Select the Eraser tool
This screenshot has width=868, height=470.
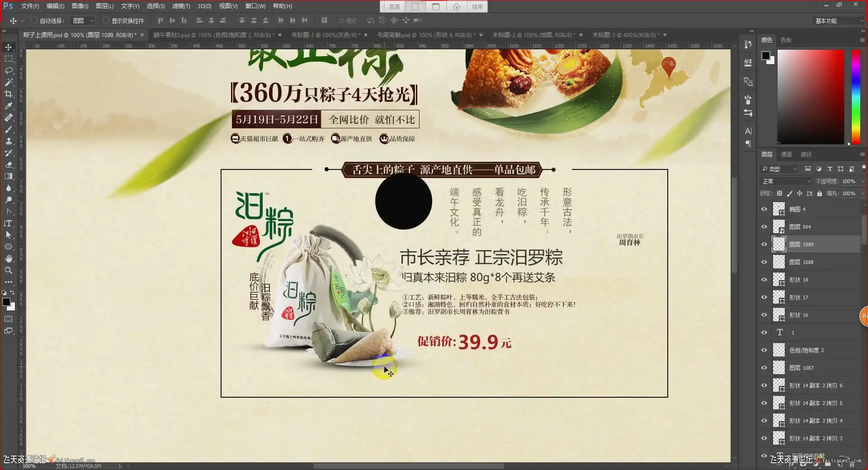tap(9, 164)
